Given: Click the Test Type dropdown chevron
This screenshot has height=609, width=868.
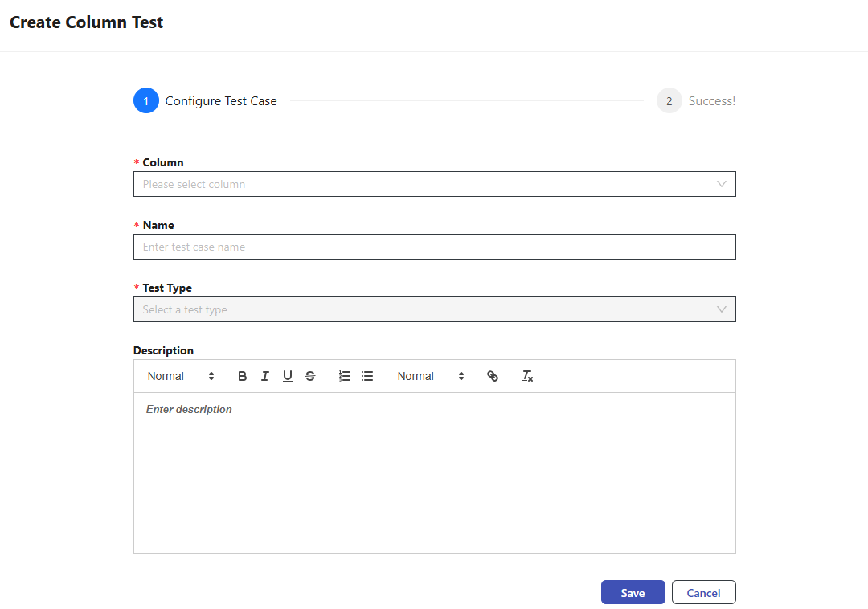Looking at the screenshot, I should tap(721, 309).
